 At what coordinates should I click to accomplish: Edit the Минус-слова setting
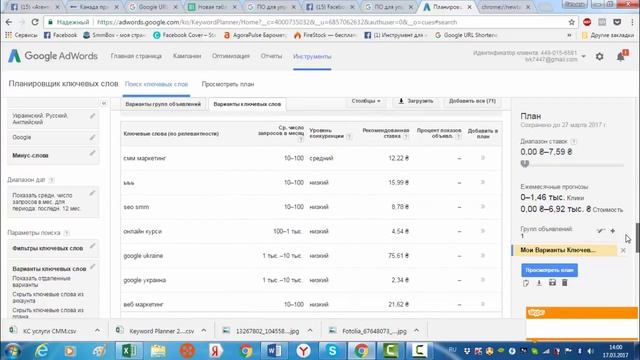pos(93,153)
